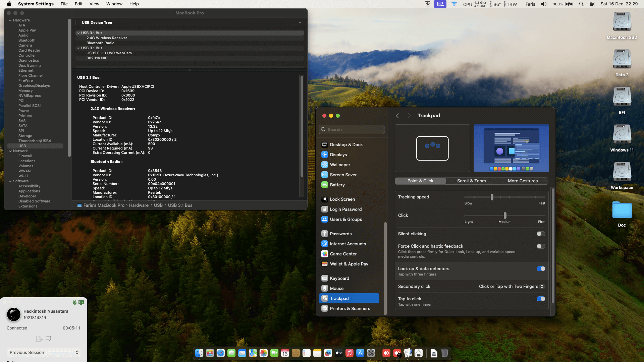Open Displays settings in the sidebar
The image size is (644, 362).
pyautogui.click(x=338, y=155)
